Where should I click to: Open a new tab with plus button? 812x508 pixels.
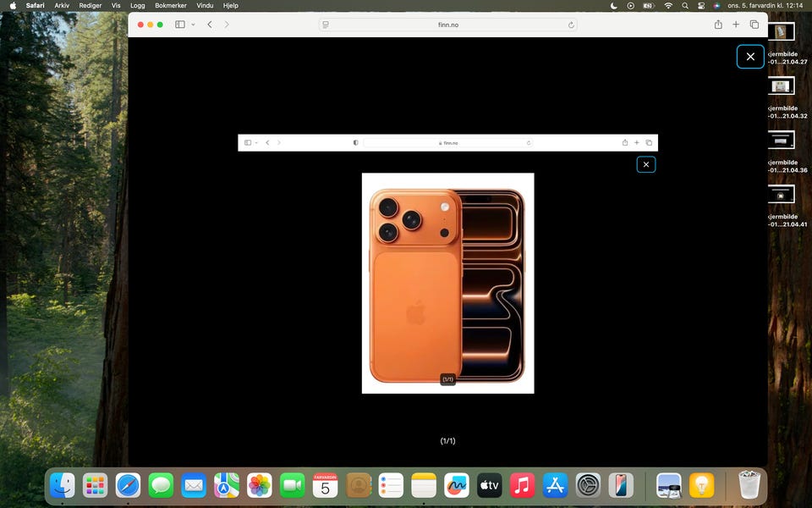(736, 25)
